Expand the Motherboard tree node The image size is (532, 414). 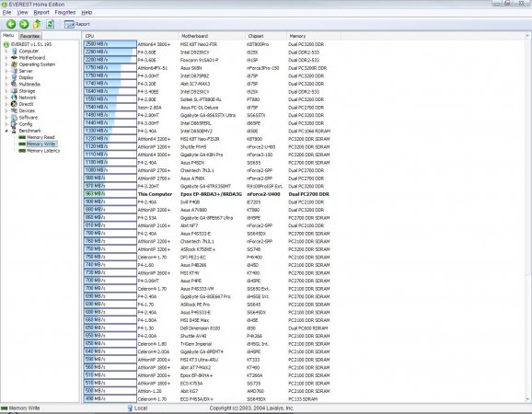click(6, 58)
